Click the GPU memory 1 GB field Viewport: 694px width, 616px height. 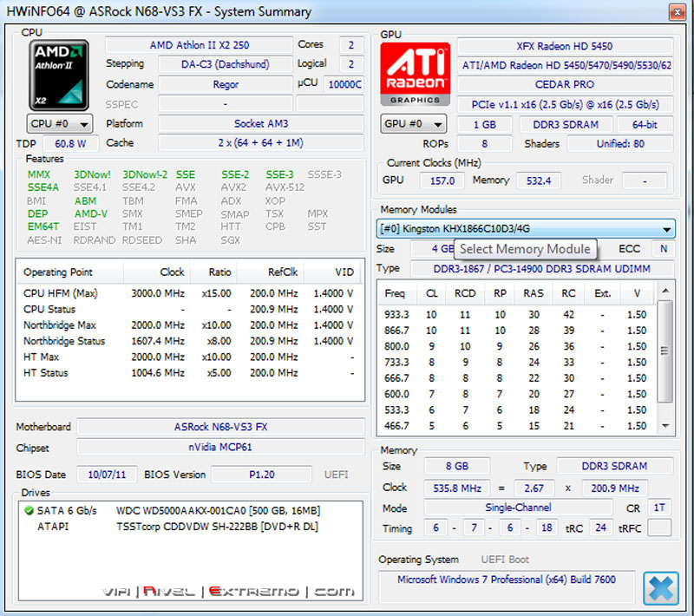click(x=485, y=125)
